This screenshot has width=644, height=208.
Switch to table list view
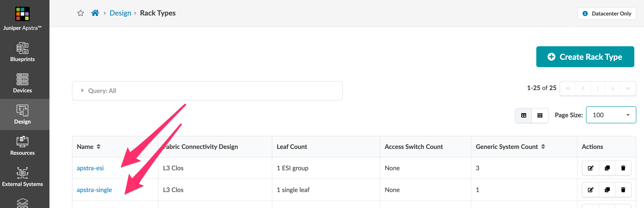523,115
